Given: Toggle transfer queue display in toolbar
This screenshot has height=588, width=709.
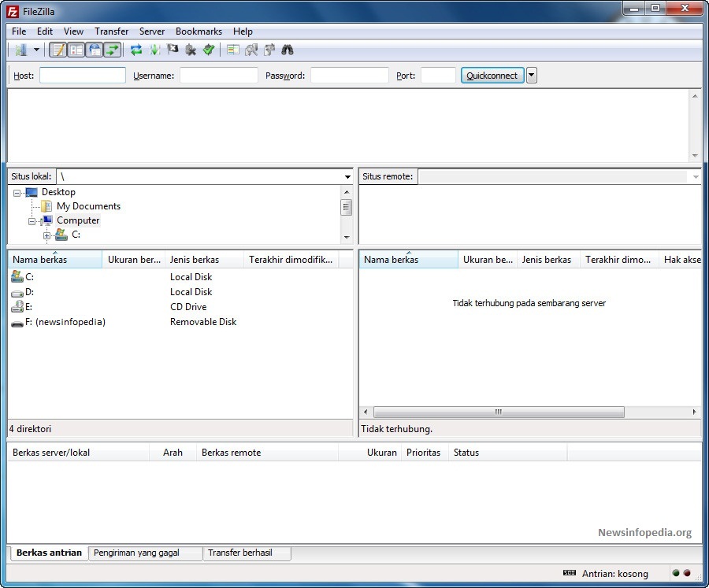Looking at the screenshot, I should [113, 50].
